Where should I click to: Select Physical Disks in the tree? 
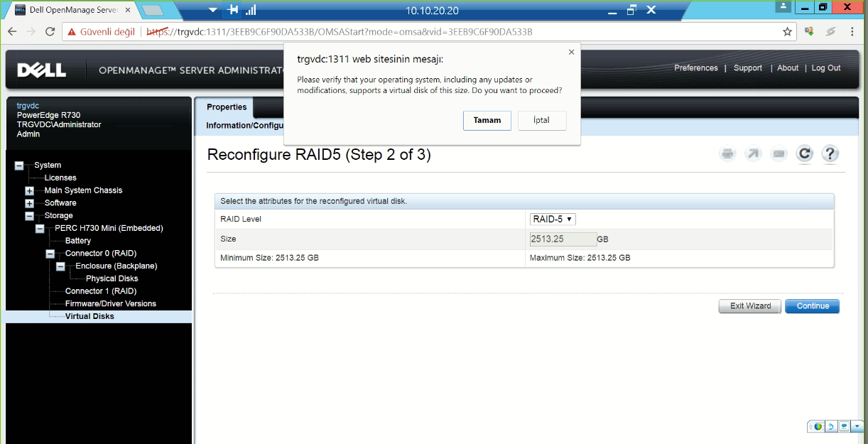point(112,278)
